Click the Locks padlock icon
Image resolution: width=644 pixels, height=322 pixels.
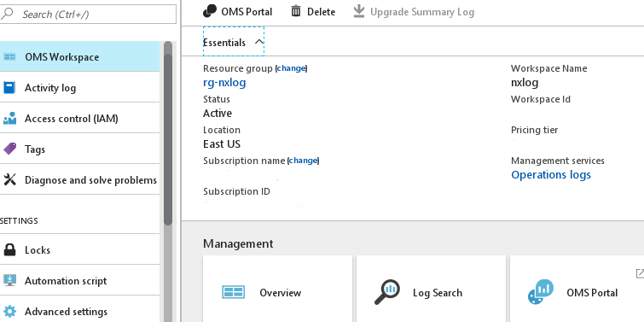pos(9,249)
